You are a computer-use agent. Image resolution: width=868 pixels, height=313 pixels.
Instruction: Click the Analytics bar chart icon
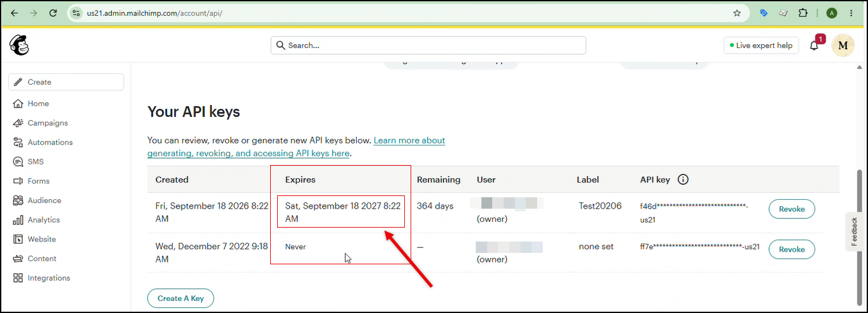click(x=18, y=220)
